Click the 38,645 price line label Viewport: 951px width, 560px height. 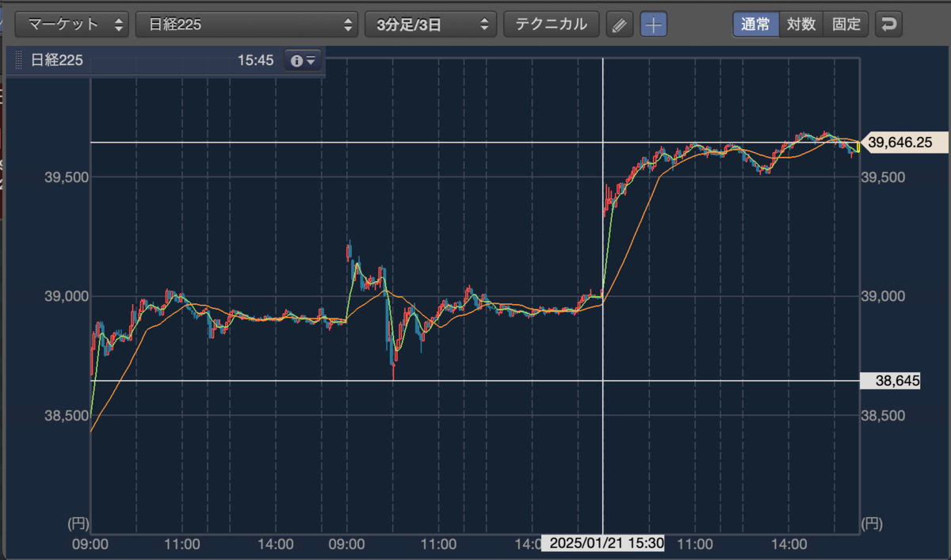[892, 381]
